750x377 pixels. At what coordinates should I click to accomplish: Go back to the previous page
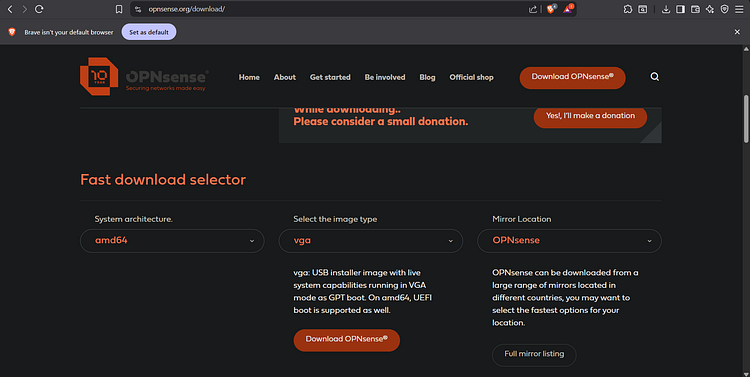pos(10,9)
